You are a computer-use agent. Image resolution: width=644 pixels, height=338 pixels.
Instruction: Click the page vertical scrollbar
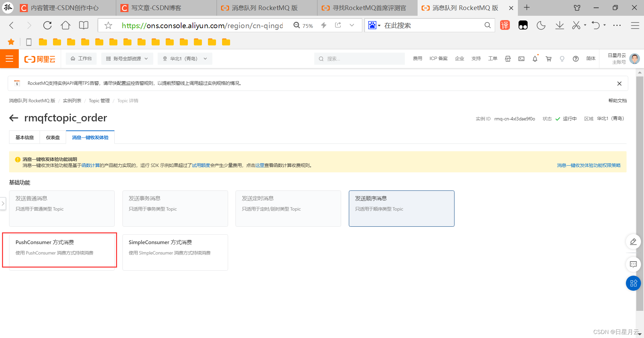[x=640, y=193]
